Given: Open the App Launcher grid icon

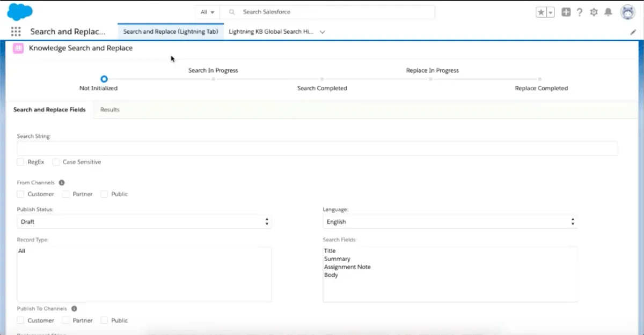Looking at the screenshot, I should (x=16, y=32).
